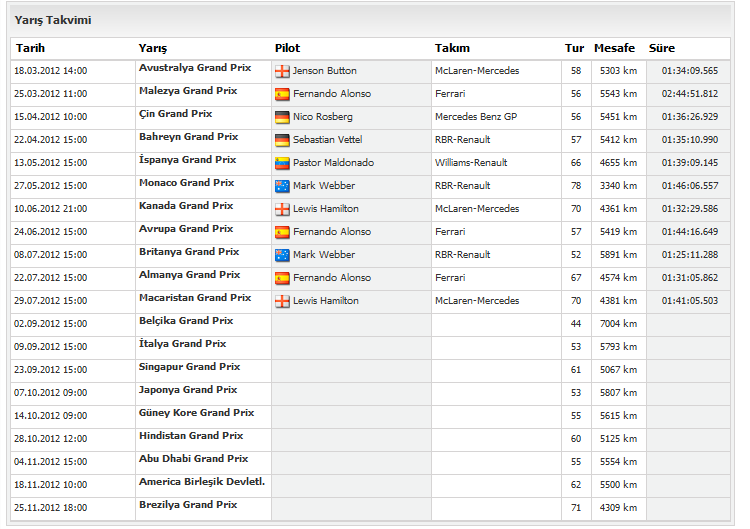
Task: Open Malezya Grand Prix race link
Action: (188, 91)
